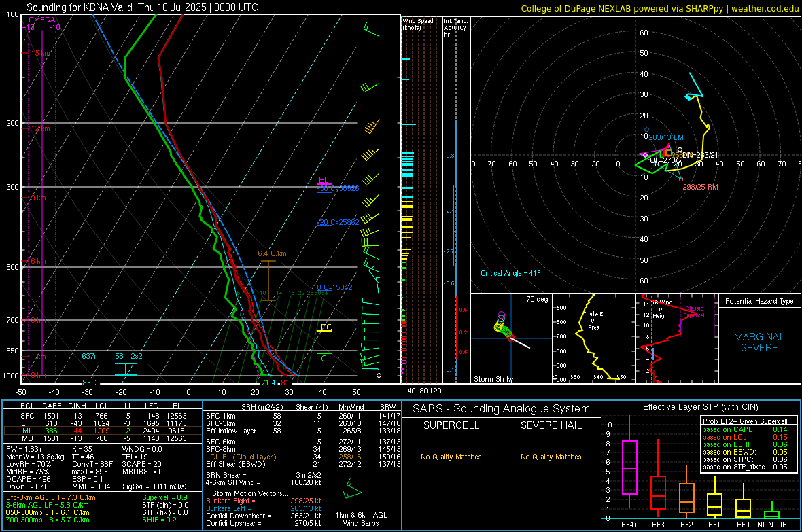Click the 'K = 35' index value
802x532 pixels.
82,449
